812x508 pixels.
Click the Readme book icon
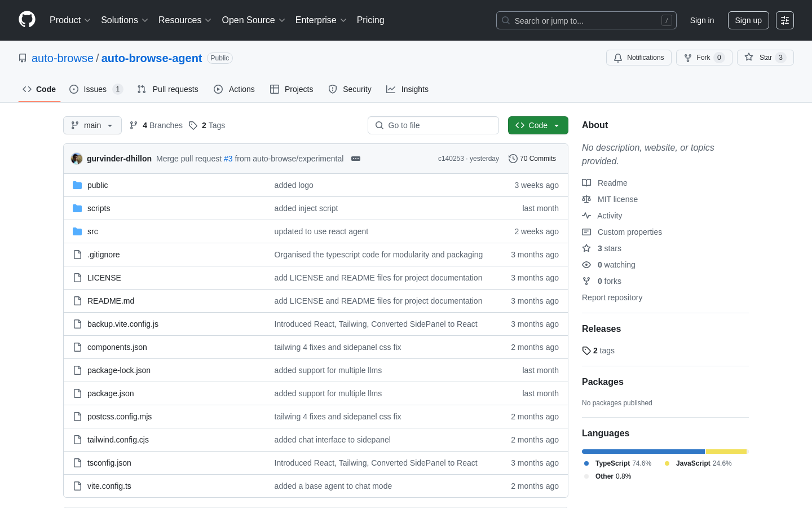[x=586, y=183]
